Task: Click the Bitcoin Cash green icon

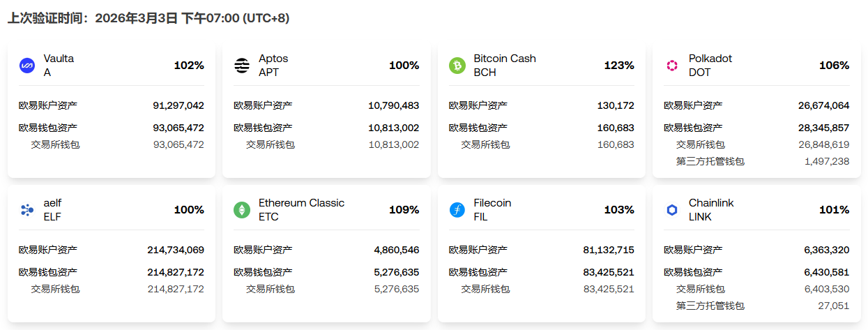Action: (457, 66)
